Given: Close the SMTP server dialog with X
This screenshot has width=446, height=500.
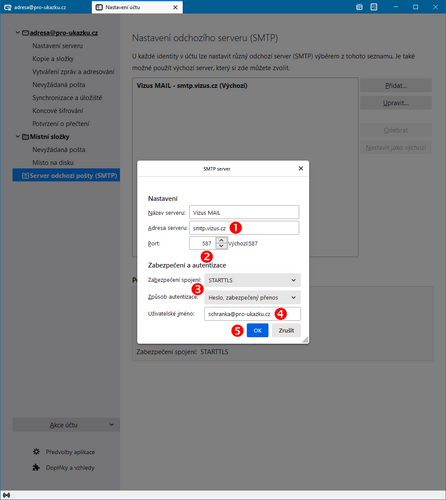Looking at the screenshot, I should coord(301,169).
